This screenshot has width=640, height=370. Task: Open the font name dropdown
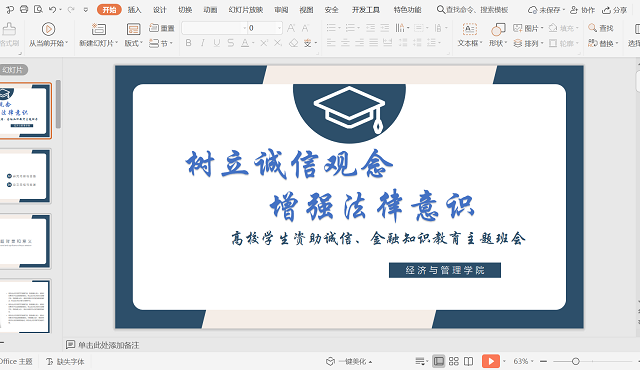244,28
